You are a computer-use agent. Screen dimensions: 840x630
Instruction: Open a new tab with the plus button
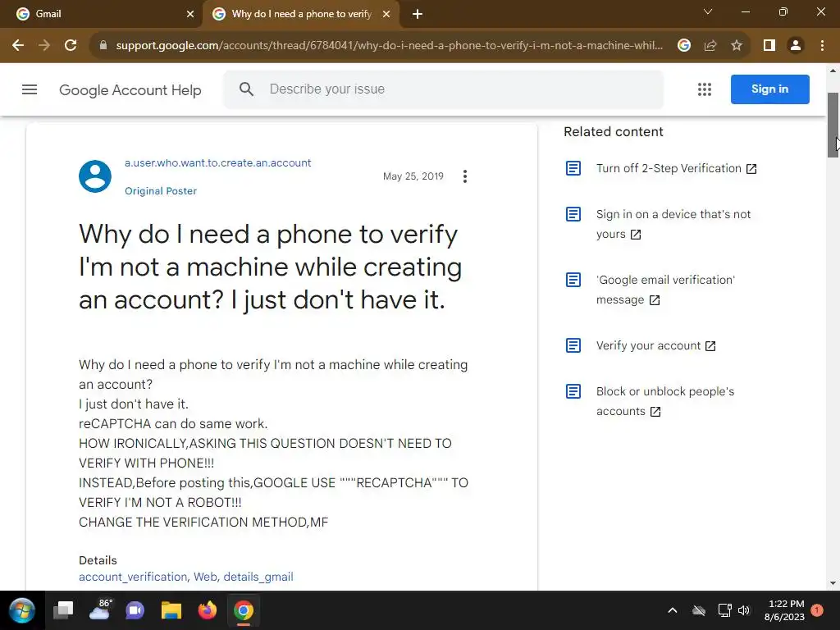(418, 14)
